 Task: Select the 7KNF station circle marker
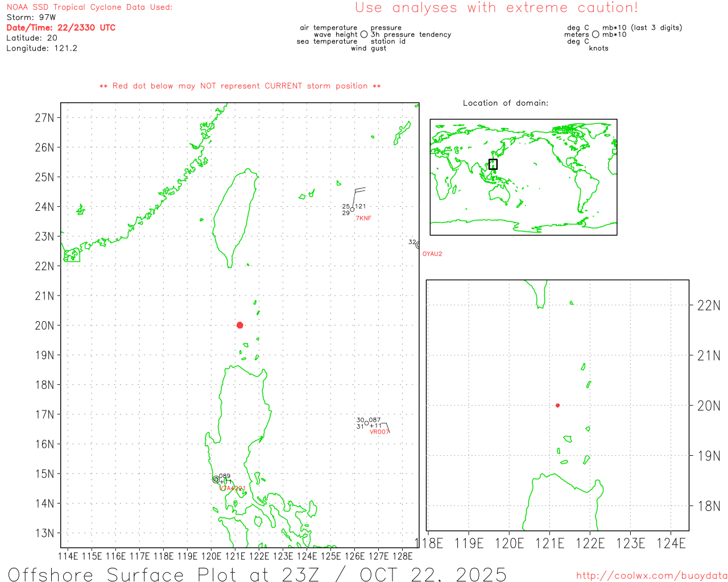(352, 210)
